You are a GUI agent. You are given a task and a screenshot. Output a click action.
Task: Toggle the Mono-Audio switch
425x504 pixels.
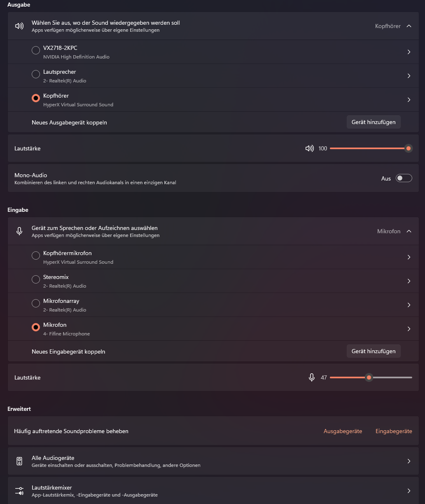(x=404, y=178)
